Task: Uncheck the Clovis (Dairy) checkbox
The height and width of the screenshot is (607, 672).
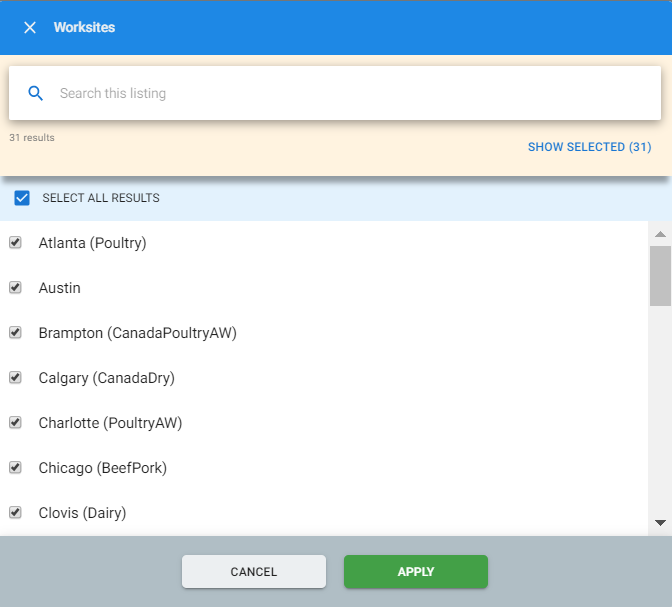Action: tap(15, 513)
